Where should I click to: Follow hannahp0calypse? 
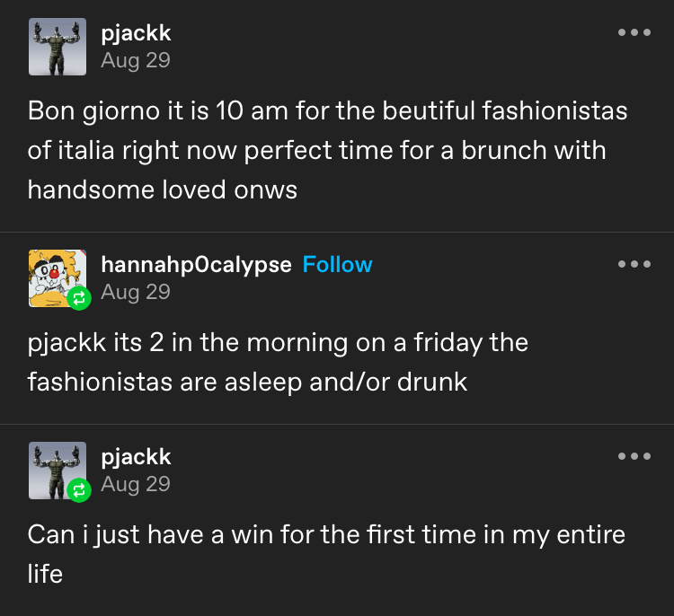click(337, 265)
